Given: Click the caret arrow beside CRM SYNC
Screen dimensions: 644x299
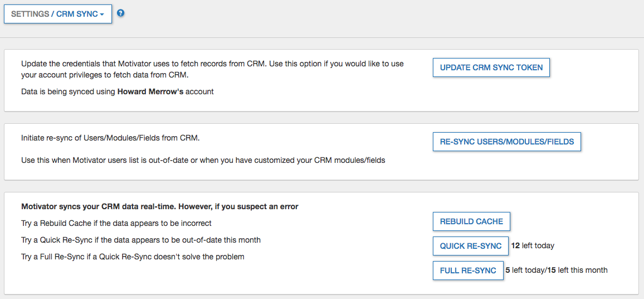Looking at the screenshot, I should (103, 15).
